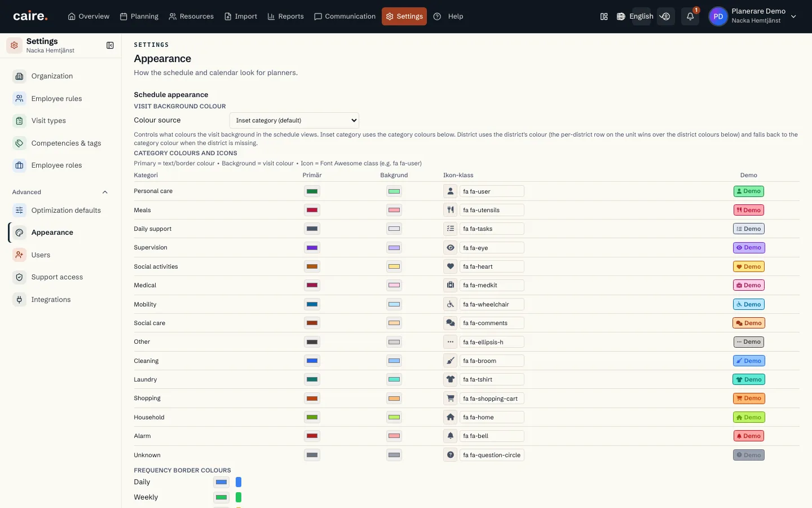Click the Users add-person icon

19,255
